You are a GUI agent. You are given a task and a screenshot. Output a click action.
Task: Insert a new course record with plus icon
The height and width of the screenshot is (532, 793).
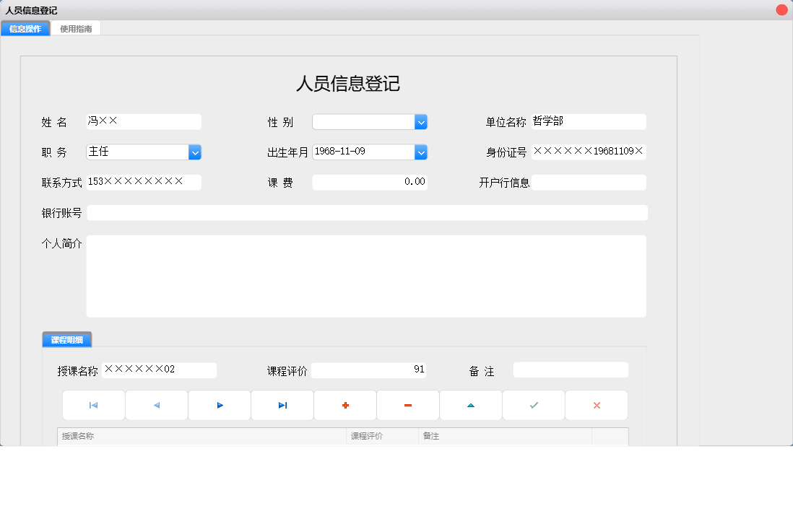pyautogui.click(x=344, y=405)
